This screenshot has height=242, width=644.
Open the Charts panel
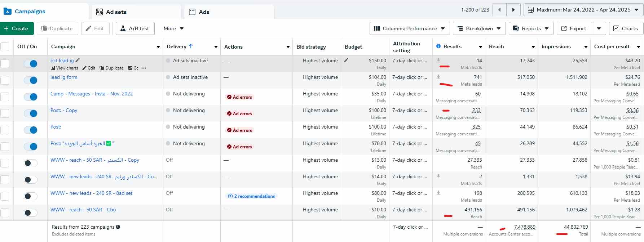(626, 28)
